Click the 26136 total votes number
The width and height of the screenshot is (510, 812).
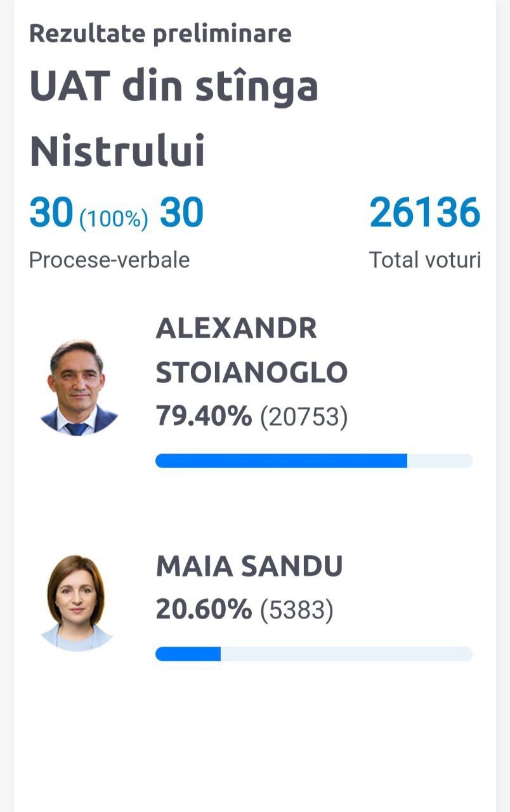(x=425, y=213)
